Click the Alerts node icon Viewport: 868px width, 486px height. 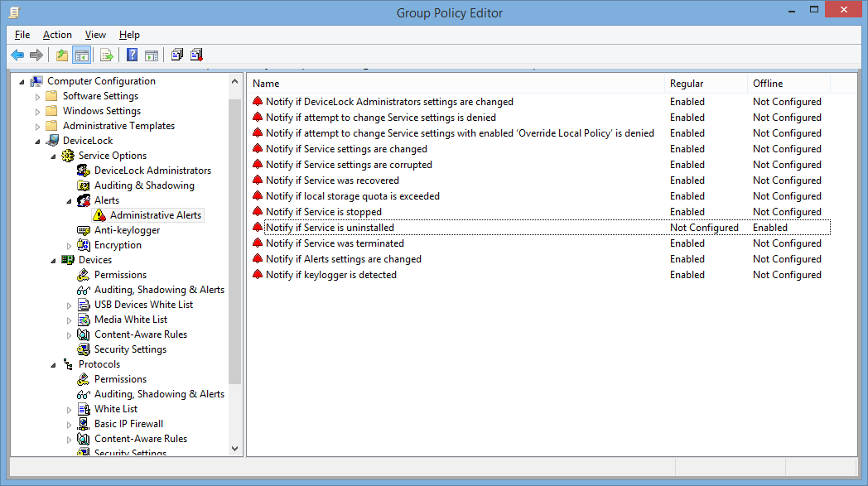coord(84,200)
